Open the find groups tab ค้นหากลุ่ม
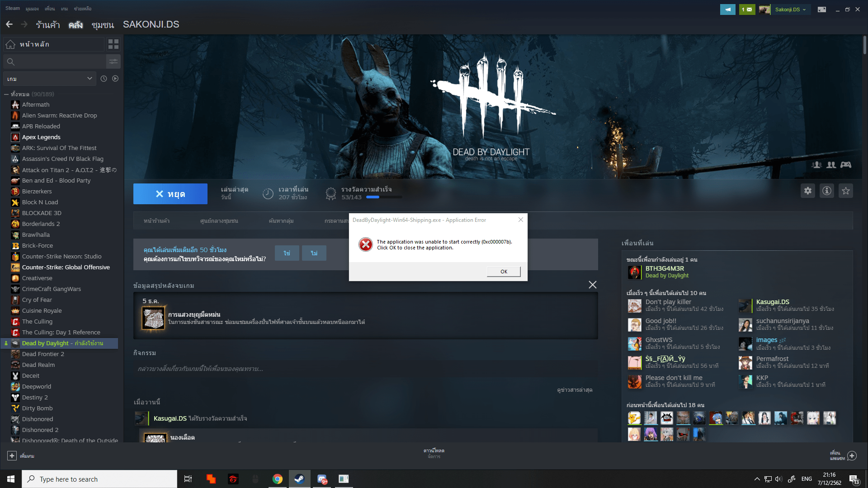This screenshot has width=868, height=488. pos(281,221)
